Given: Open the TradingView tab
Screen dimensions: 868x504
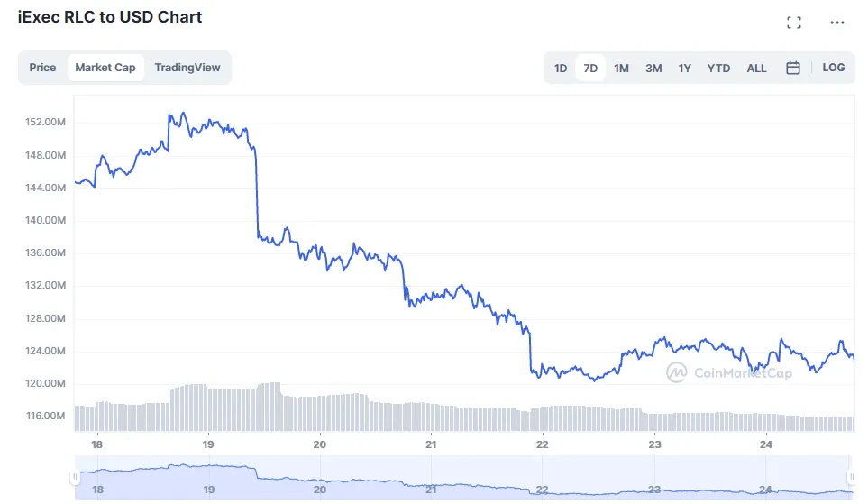Looking at the screenshot, I should point(187,68).
